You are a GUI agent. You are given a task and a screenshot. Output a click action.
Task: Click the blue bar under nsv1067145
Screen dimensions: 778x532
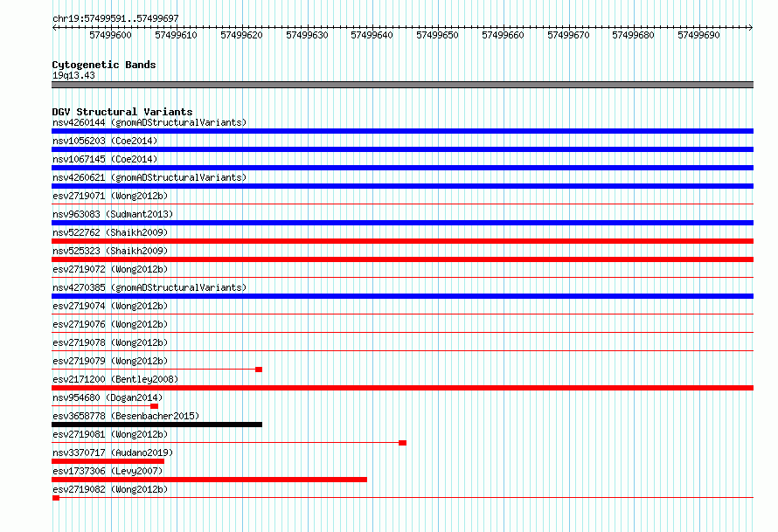pos(402,168)
